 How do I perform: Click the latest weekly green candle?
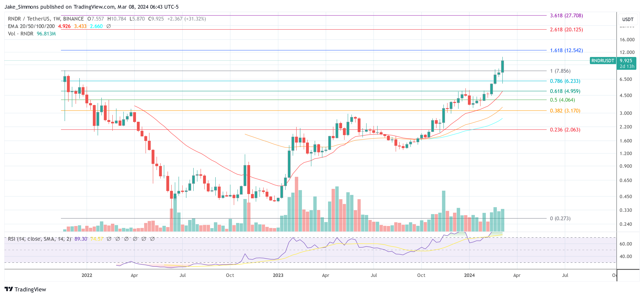tap(503, 67)
